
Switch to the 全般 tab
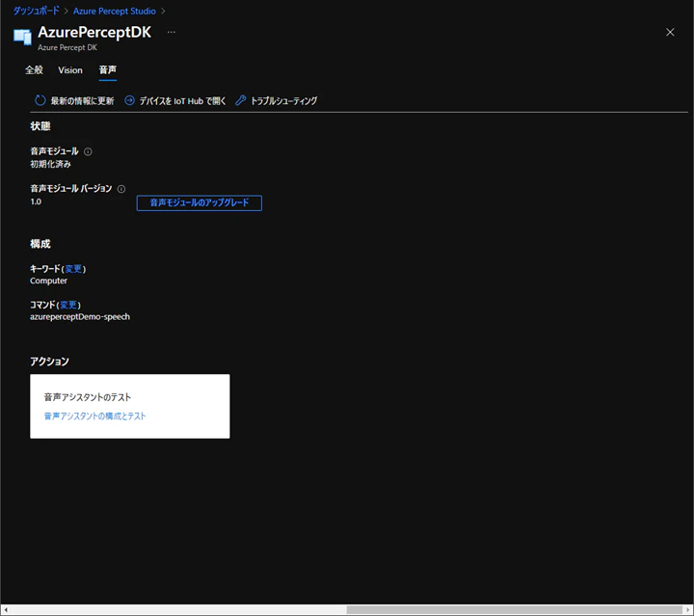[34, 70]
